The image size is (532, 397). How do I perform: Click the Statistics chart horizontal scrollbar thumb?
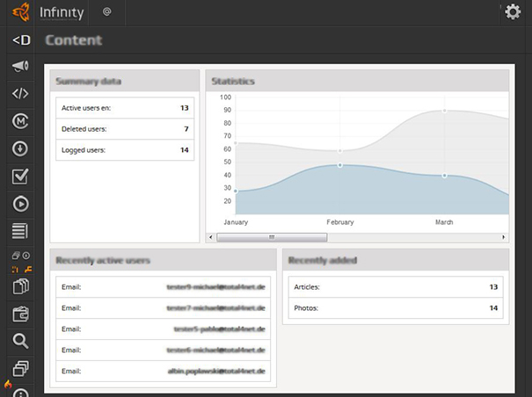[x=271, y=237]
